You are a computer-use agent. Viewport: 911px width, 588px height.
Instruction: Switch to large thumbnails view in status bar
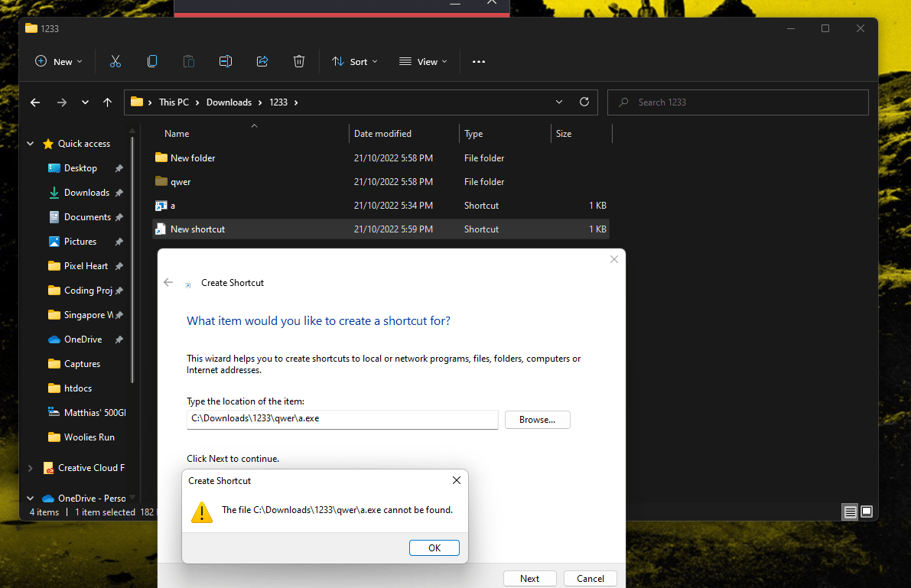pyautogui.click(x=867, y=512)
